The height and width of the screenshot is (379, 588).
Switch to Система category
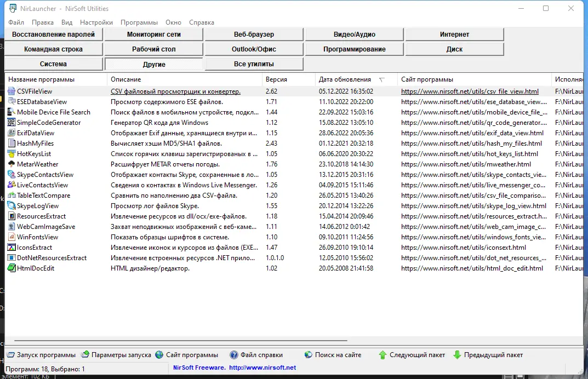pyautogui.click(x=54, y=64)
